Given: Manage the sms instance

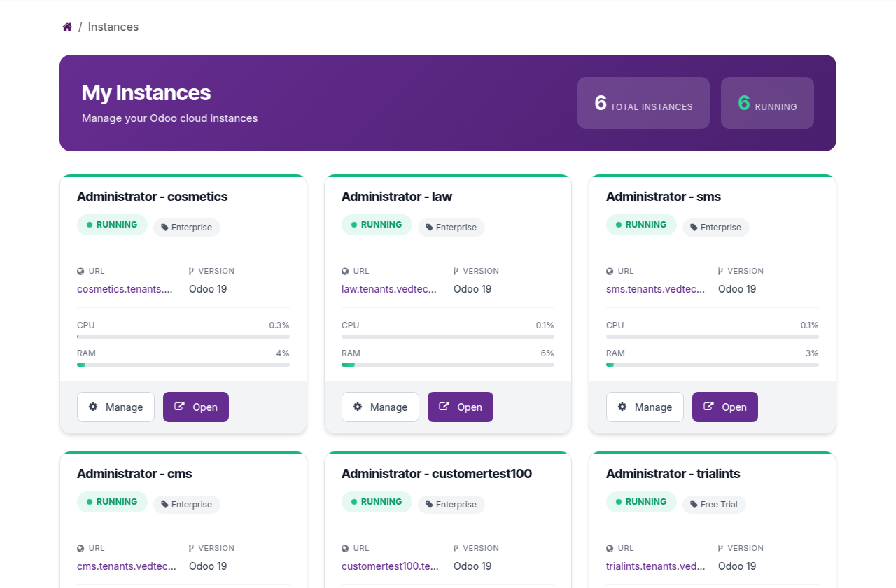Looking at the screenshot, I should point(645,407).
